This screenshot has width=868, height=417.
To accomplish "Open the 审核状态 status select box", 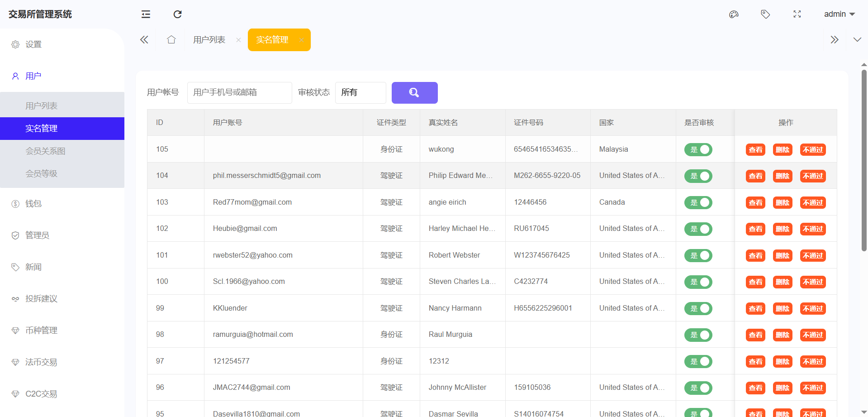I will point(360,93).
